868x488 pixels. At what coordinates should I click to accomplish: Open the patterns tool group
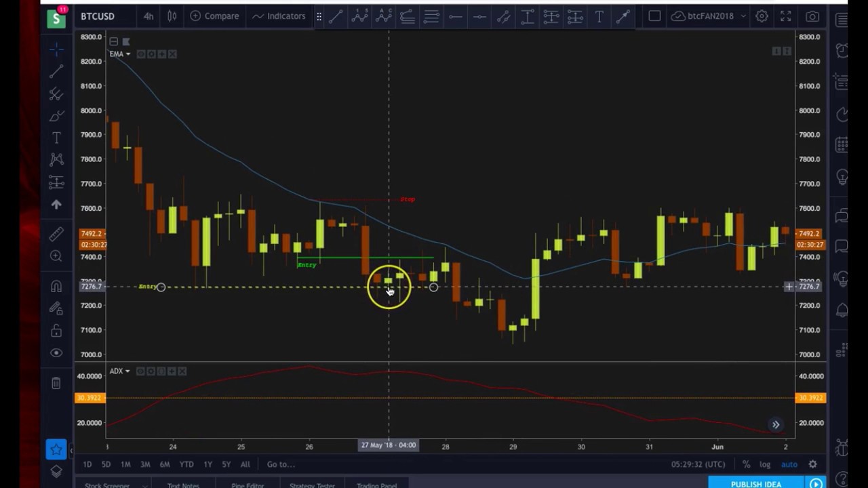[56, 160]
